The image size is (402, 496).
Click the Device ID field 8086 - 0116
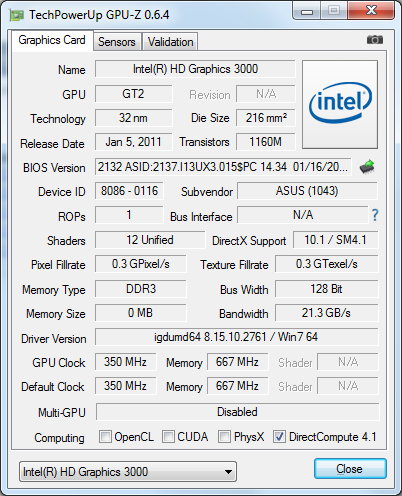129,191
